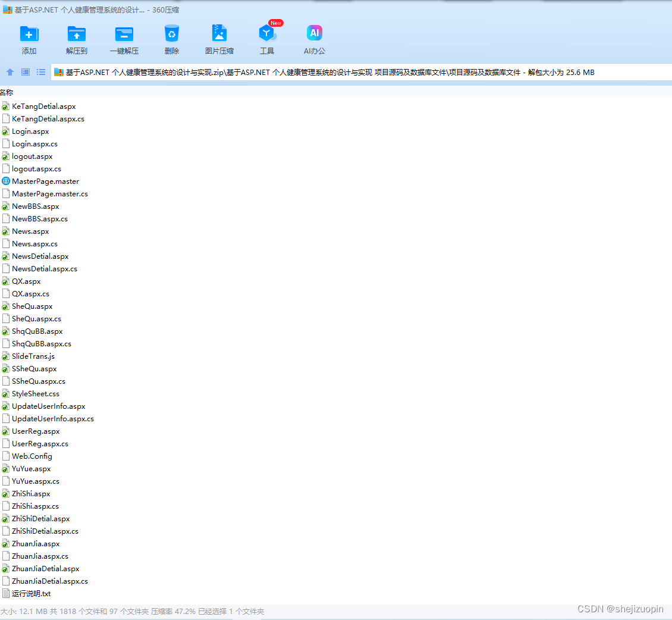Viewport: 672px width, 620px height.
Task: Go up one folder with the up arrow
Action: coord(10,72)
